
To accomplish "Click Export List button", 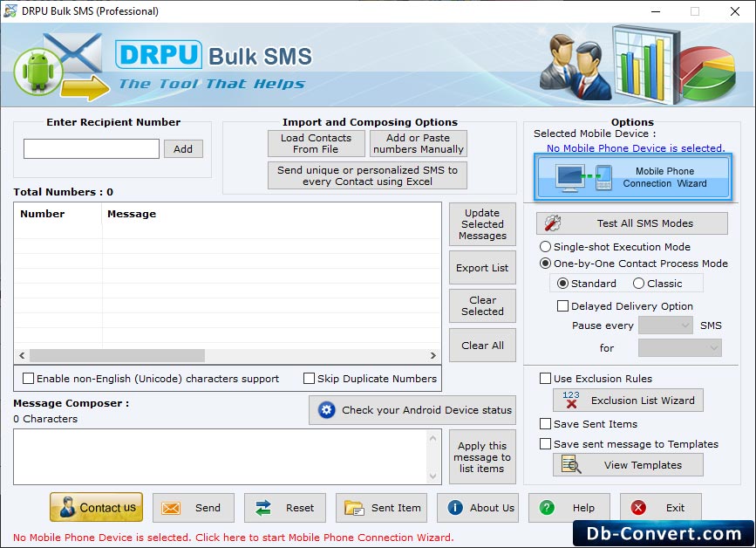I will click(x=482, y=268).
